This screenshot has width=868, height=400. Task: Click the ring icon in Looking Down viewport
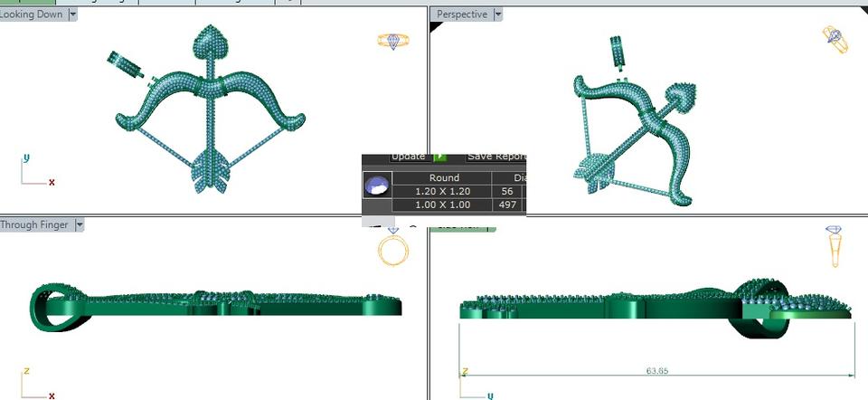point(393,41)
